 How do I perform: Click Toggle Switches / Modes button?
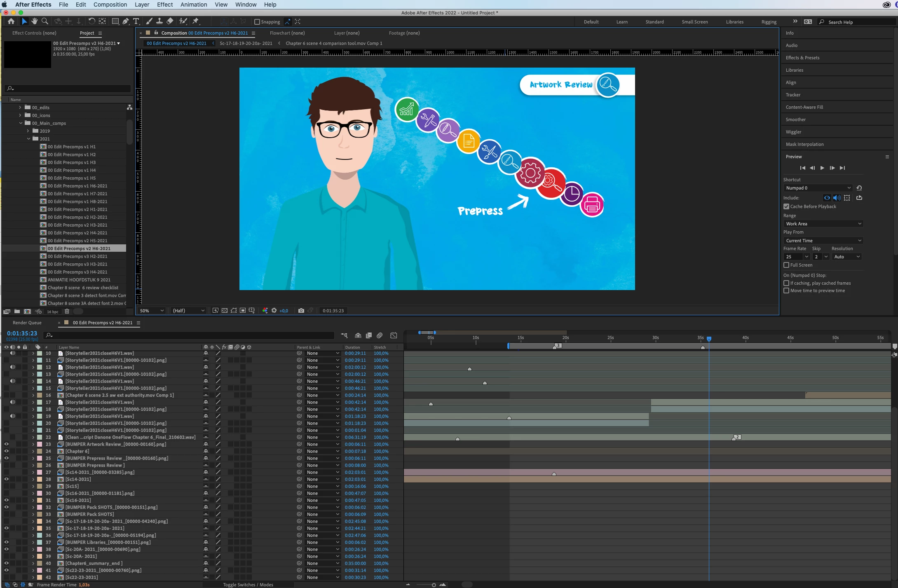tap(248, 585)
